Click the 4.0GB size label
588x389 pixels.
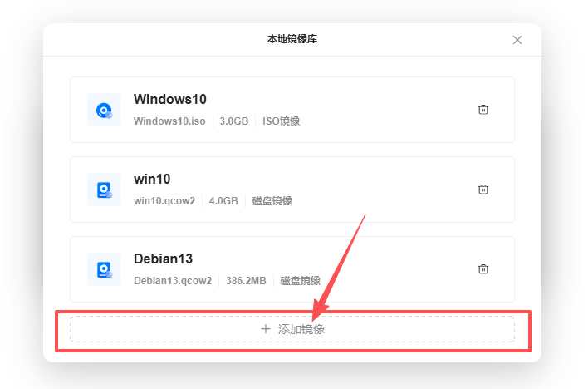(x=223, y=201)
